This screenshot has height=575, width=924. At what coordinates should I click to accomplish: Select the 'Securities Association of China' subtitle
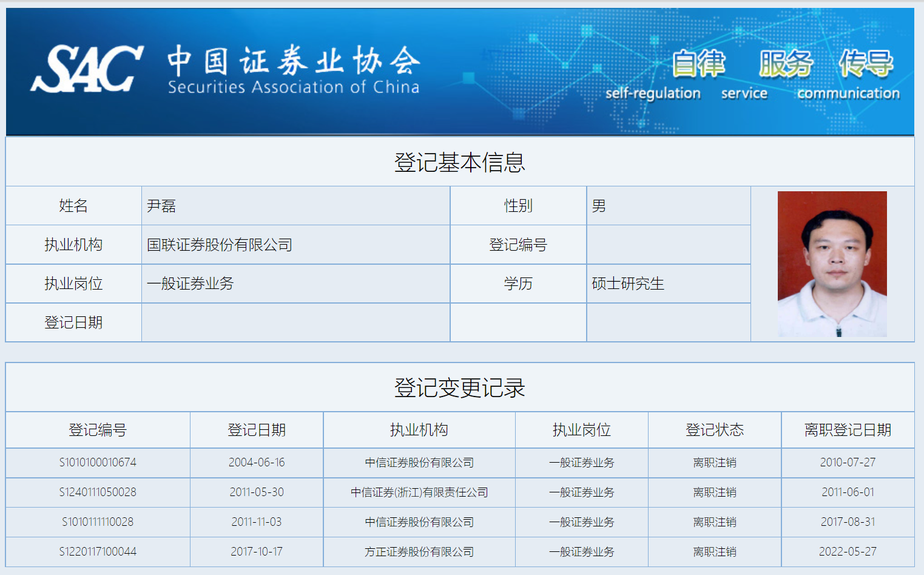[x=294, y=87]
